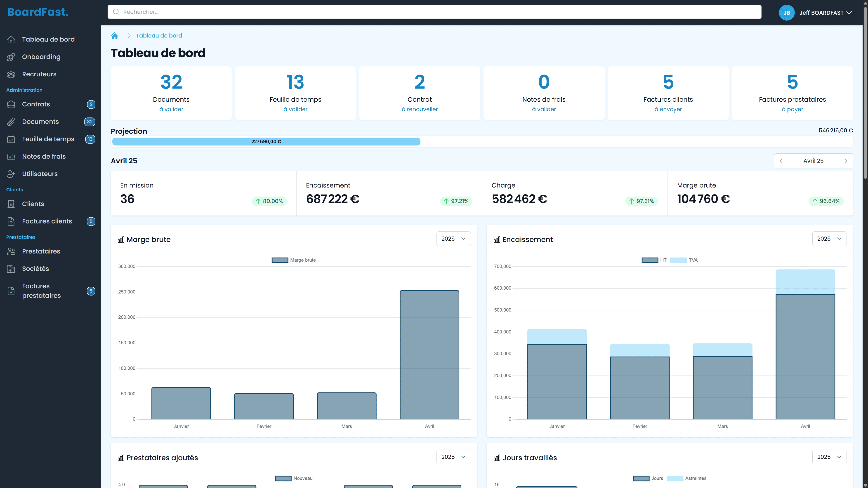Open Marge brute year 2025 dropdown
The width and height of the screenshot is (868, 488).
point(453,239)
